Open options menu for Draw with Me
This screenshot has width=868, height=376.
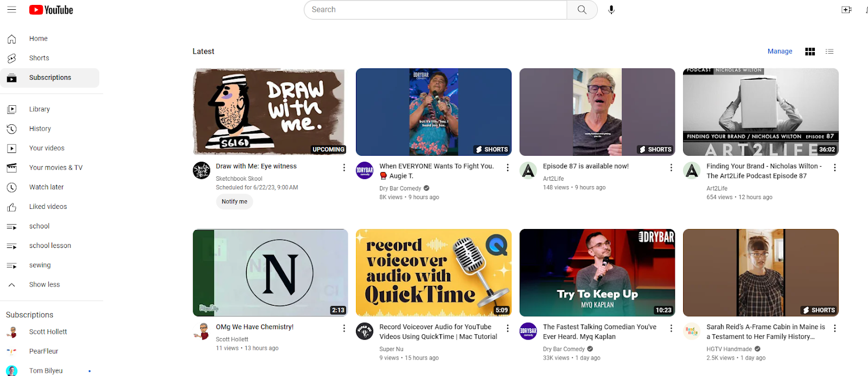click(344, 168)
